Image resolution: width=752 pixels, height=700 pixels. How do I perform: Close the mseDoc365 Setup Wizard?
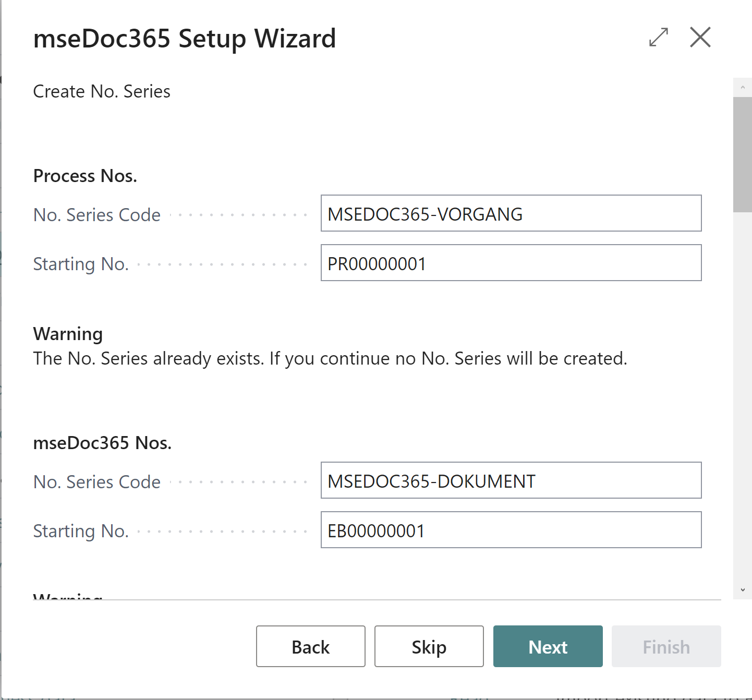coord(700,38)
